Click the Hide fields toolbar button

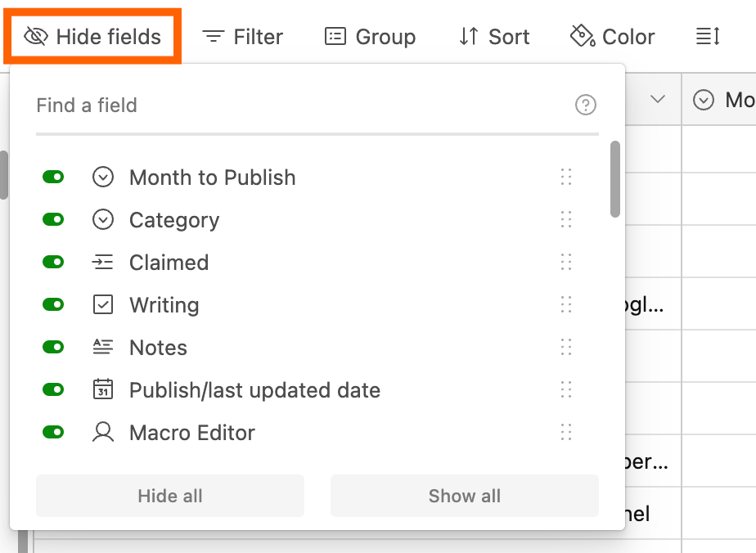coord(92,37)
